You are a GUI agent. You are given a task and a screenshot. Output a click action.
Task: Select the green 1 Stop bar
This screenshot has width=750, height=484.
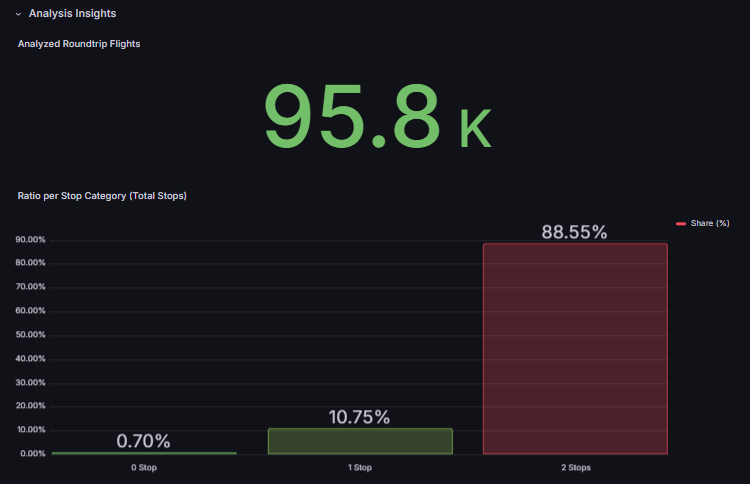coord(360,441)
